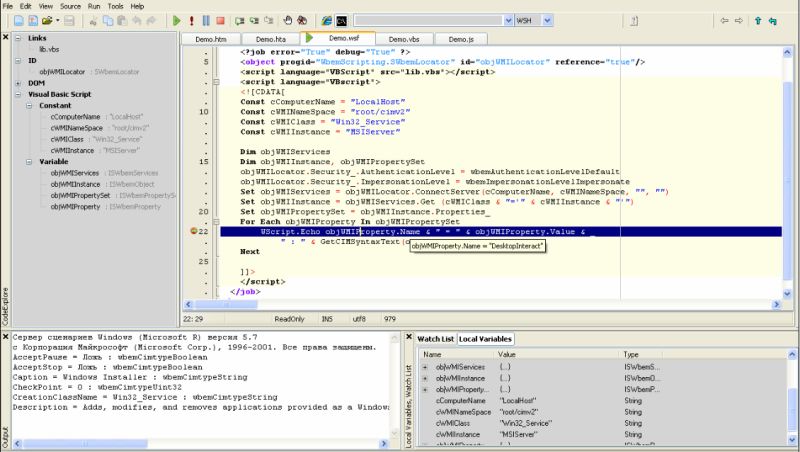Click the console window toolbar icon
The width and height of the screenshot is (800, 452).
point(342,20)
